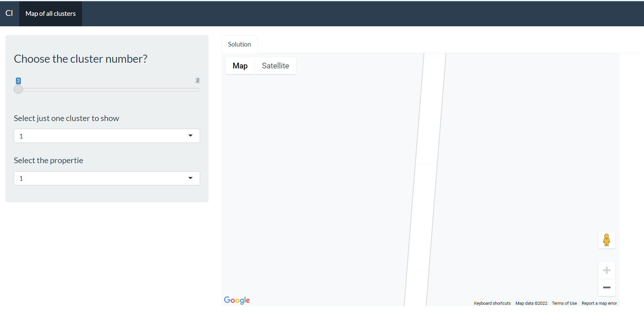
Task: Open the Solution tab
Action: pos(239,44)
